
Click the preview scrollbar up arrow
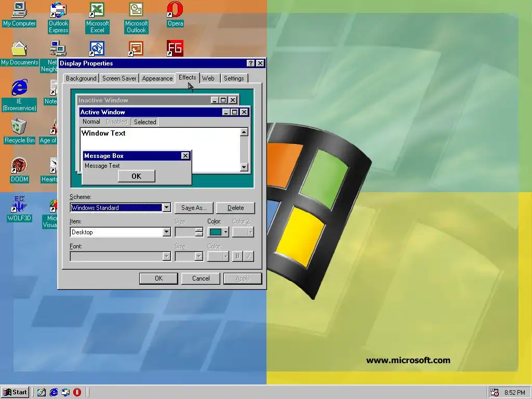tap(244, 132)
